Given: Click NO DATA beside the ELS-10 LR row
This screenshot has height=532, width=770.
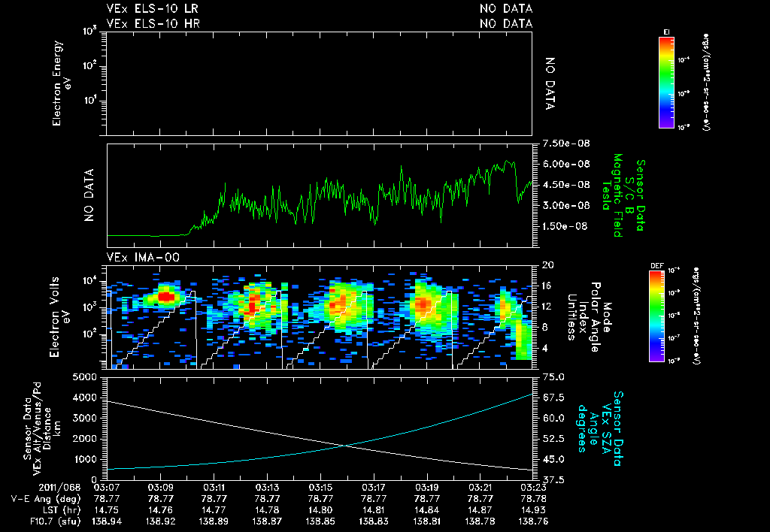Looking at the screenshot, I should (x=506, y=9).
